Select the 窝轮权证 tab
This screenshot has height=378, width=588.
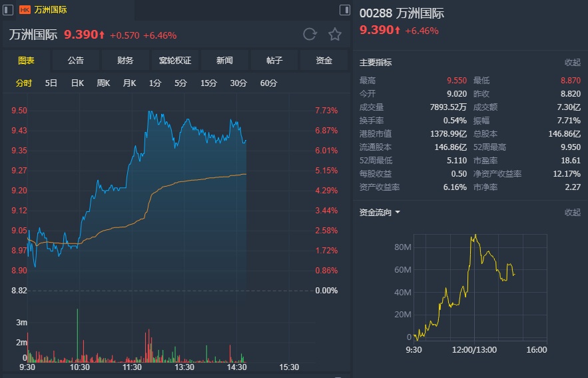175,60
